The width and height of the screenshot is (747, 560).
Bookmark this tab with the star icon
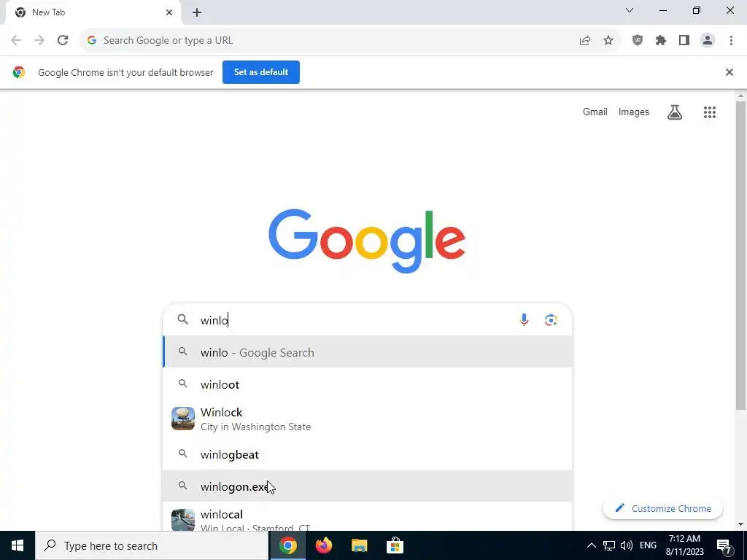[608, 41]
